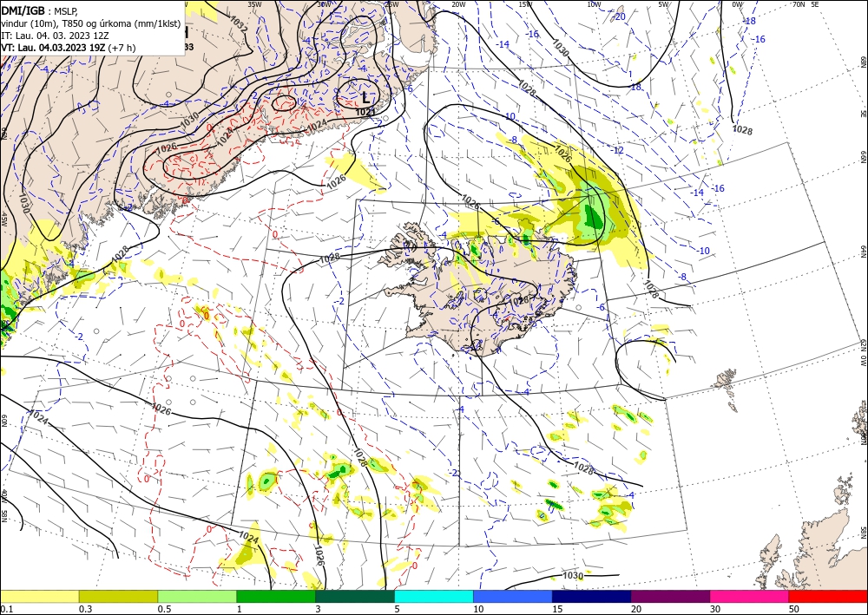Screen dimensions: 868x615
Task: Click the '1021' pressure value below L
Action: [364, 112]
